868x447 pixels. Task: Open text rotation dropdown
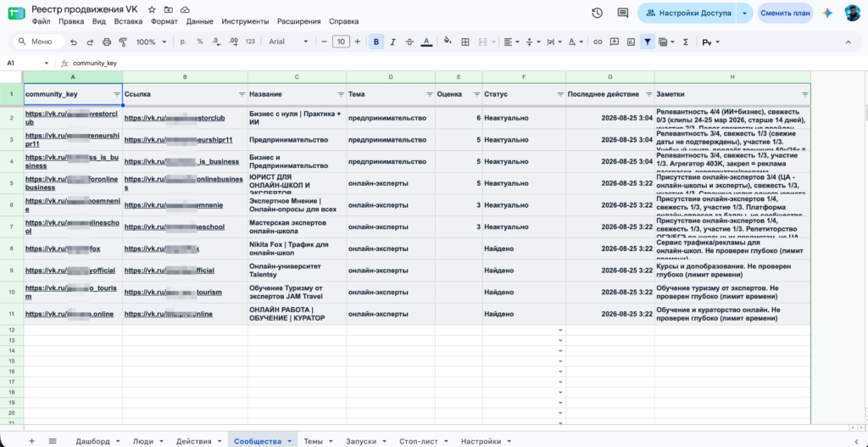coord(576,42)
